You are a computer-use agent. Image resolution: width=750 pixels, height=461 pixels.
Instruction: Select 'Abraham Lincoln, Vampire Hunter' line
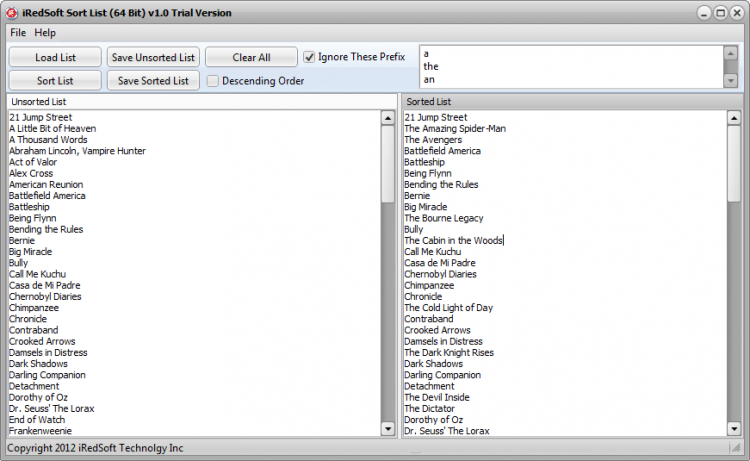pyautogui.click(x=77, y=151)
